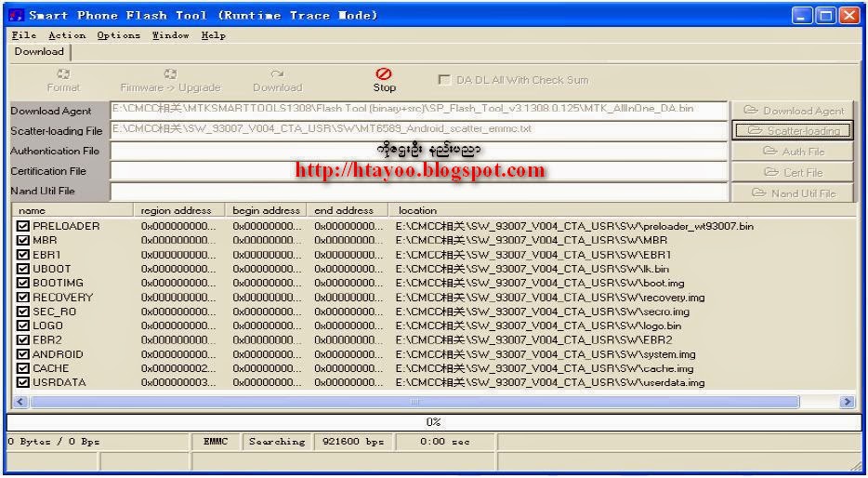Click the Scatter-loading File path field
Screen dimensions: 868x478
pos(418,130)
